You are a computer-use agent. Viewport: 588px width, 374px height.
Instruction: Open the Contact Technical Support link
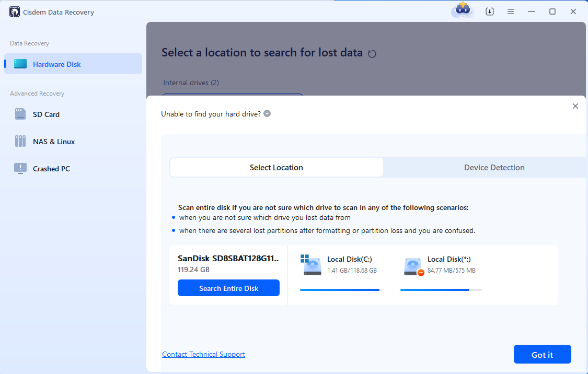pyautogui.click(x=203, y=354)
